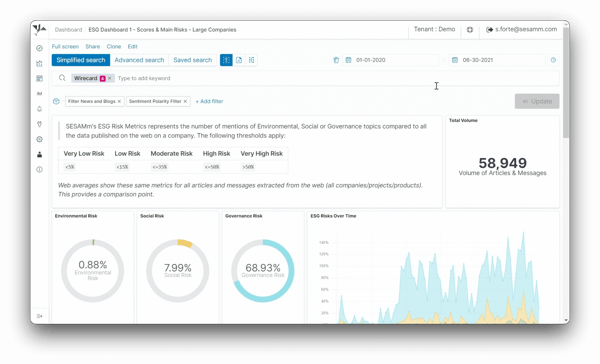
Task: Open the user profile icon in sidebar
Action: tap(39, 155)
